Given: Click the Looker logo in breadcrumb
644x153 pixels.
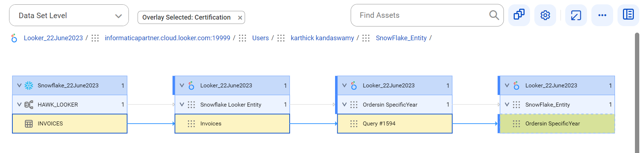Looking at the screenshot, I should tap(14, 38).
